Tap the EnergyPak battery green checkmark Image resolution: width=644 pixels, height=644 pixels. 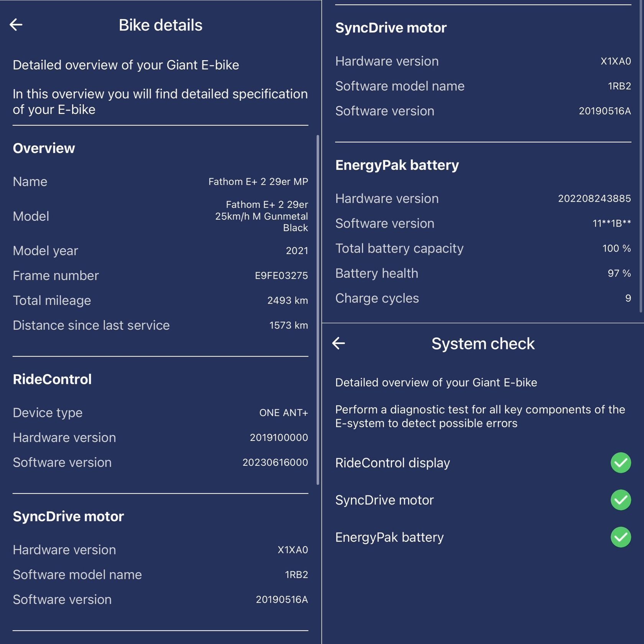[x=621, y=537]
